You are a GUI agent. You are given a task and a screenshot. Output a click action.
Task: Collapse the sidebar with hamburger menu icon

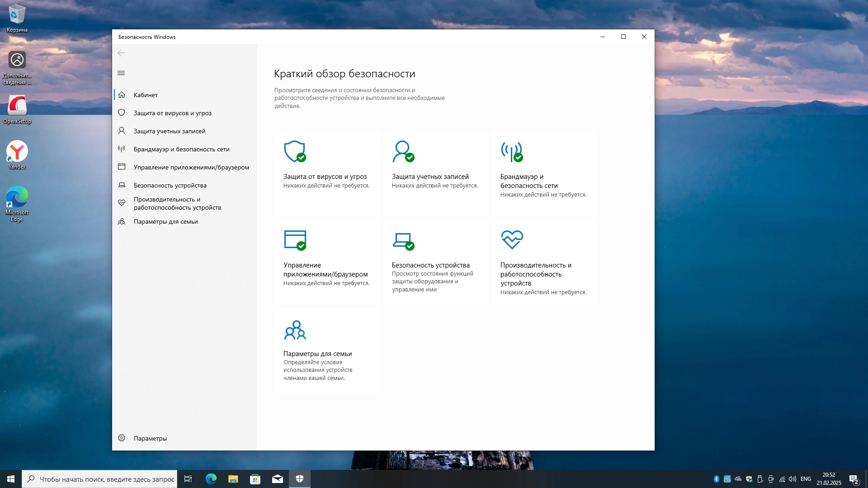pos(121,73)
